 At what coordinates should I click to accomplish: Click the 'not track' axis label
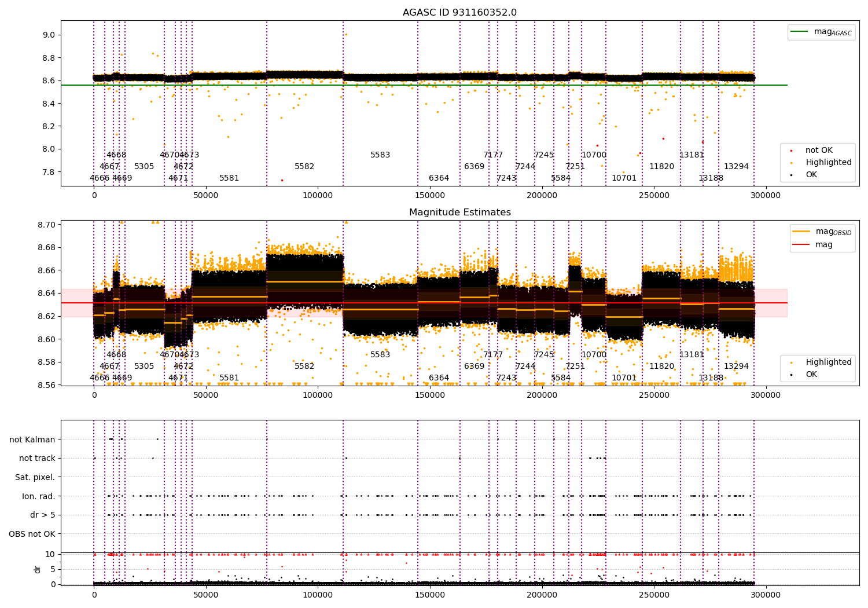coord(37,459)
